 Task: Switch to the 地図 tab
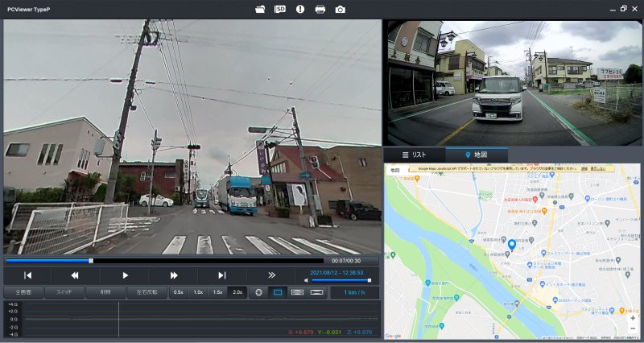[477, 154]
